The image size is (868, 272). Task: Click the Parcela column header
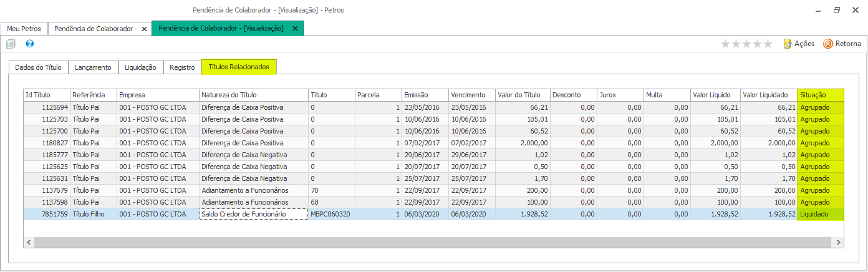click(x=379, y=95)
